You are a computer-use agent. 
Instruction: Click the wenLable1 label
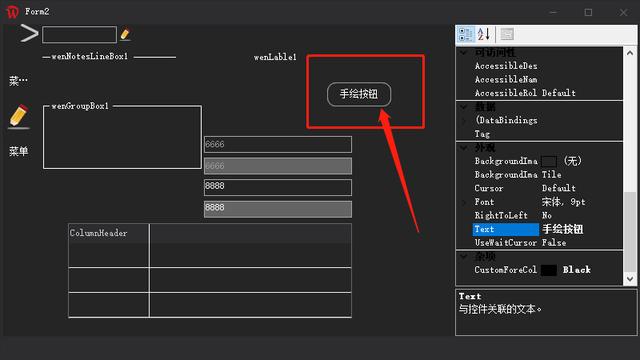click(x=275, y=57)
